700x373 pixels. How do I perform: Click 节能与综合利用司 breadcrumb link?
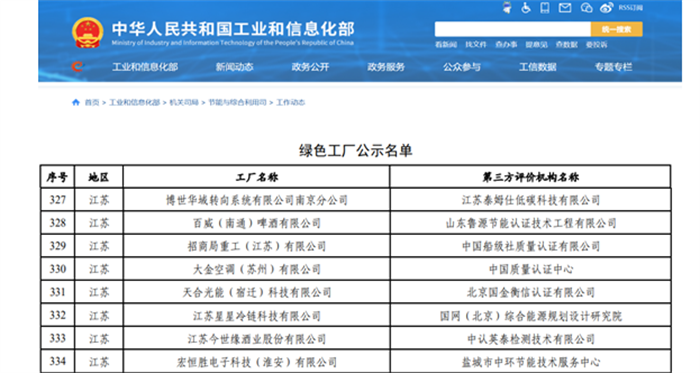coord(237,102)
